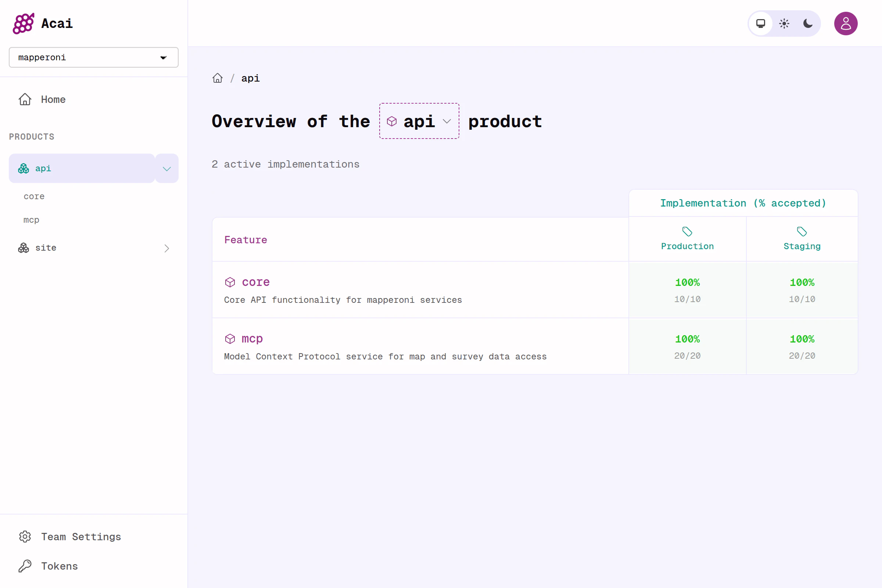
Task: Open the api product selector in the heading
Action: click(x=419, y=121)
